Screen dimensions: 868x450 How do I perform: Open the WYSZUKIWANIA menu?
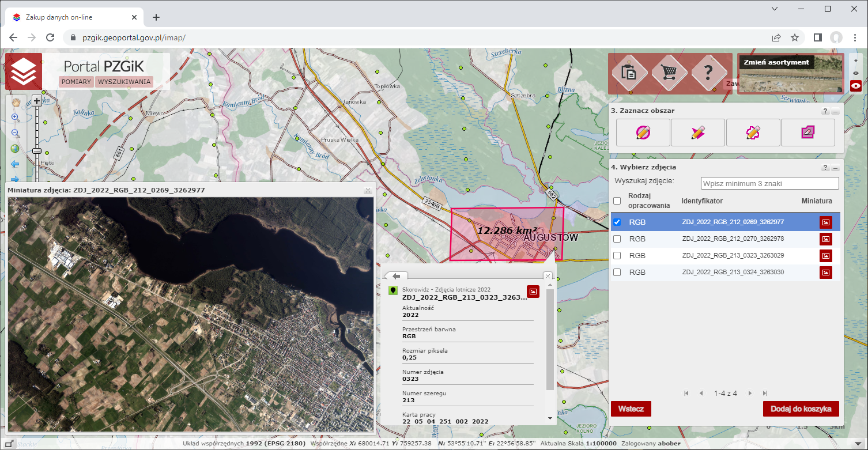pos(124,82)
